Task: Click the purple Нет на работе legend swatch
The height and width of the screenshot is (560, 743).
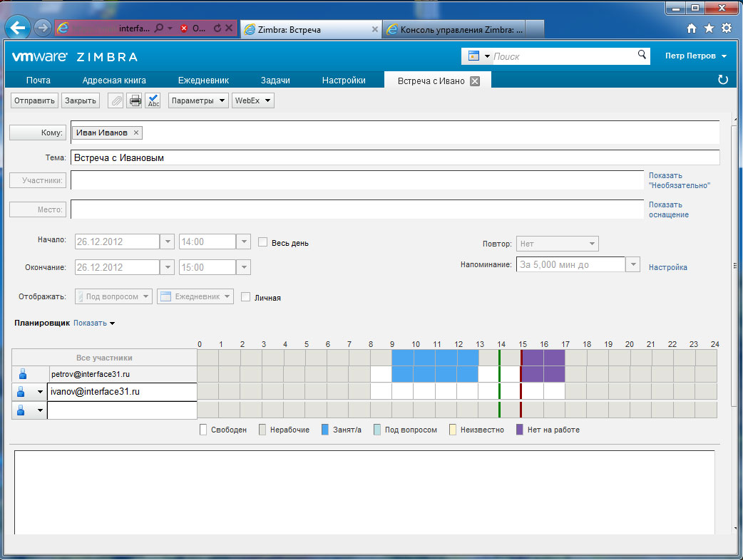Action: tap(520, 430)
